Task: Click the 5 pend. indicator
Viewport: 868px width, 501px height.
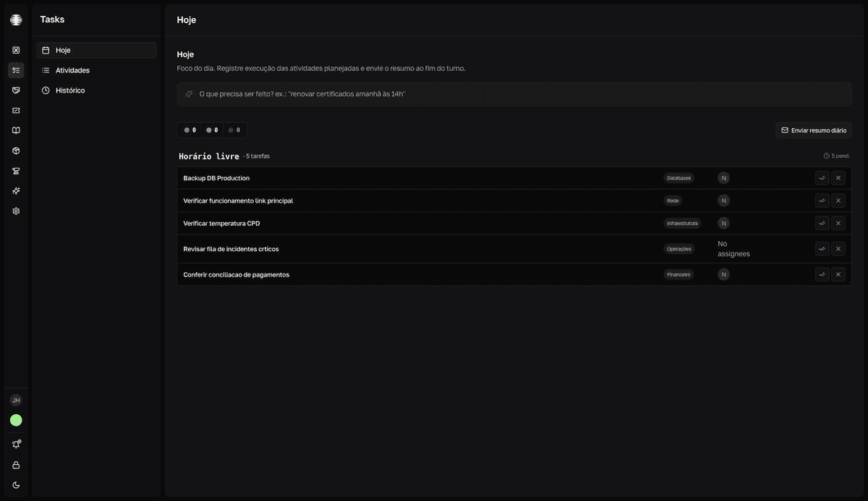Action: (x=837, y=156)
